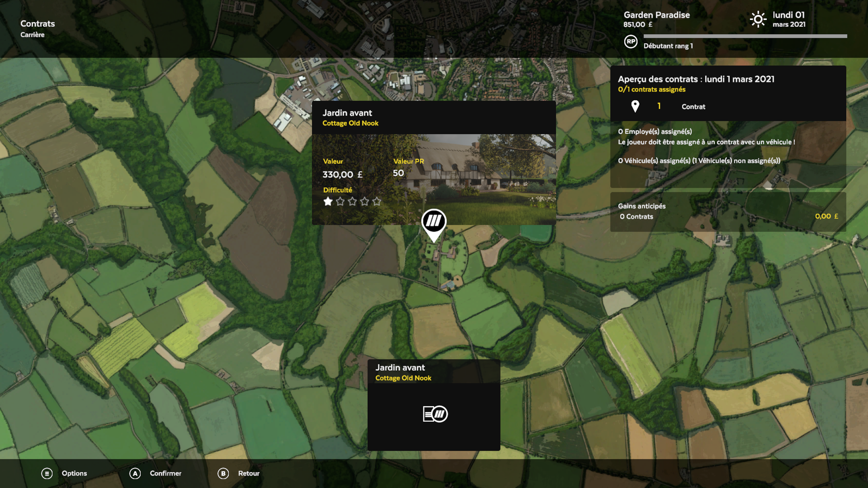This screenshot has width=868, height=488.
Task: Click 'Cottage Old Nook' in popup card
Action: click(350, 123)
